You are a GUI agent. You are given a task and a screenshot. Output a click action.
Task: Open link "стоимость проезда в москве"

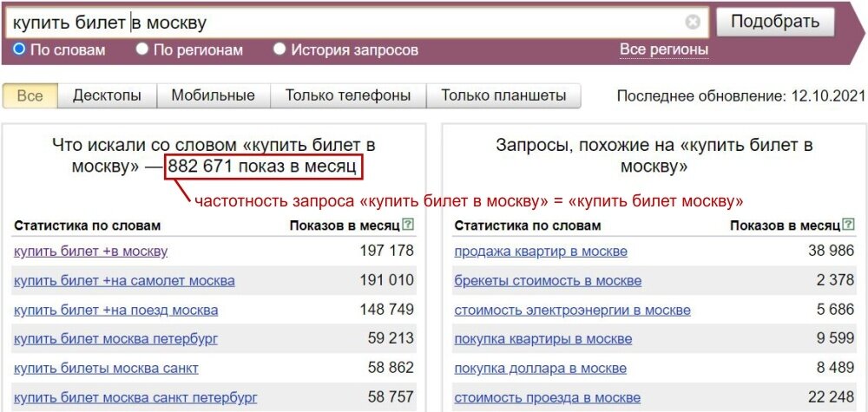(x=548, y=397)
